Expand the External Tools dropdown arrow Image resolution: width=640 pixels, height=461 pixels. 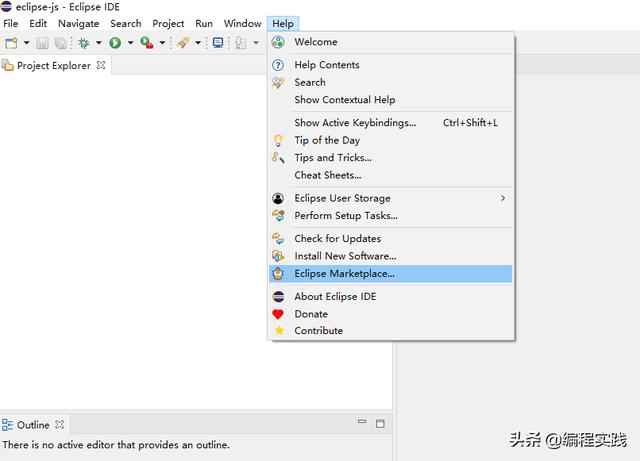[162, 42]
